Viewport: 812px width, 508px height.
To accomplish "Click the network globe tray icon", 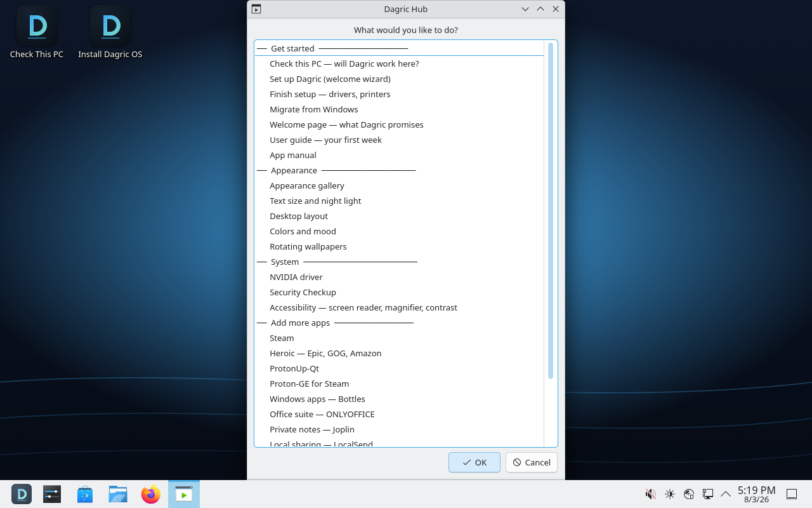I will (x=689, y=494).
